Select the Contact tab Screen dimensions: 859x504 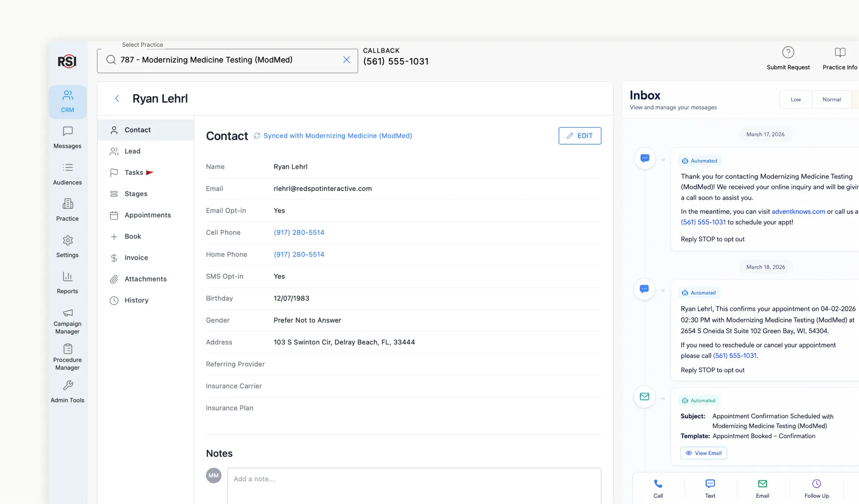pos(146,130)
